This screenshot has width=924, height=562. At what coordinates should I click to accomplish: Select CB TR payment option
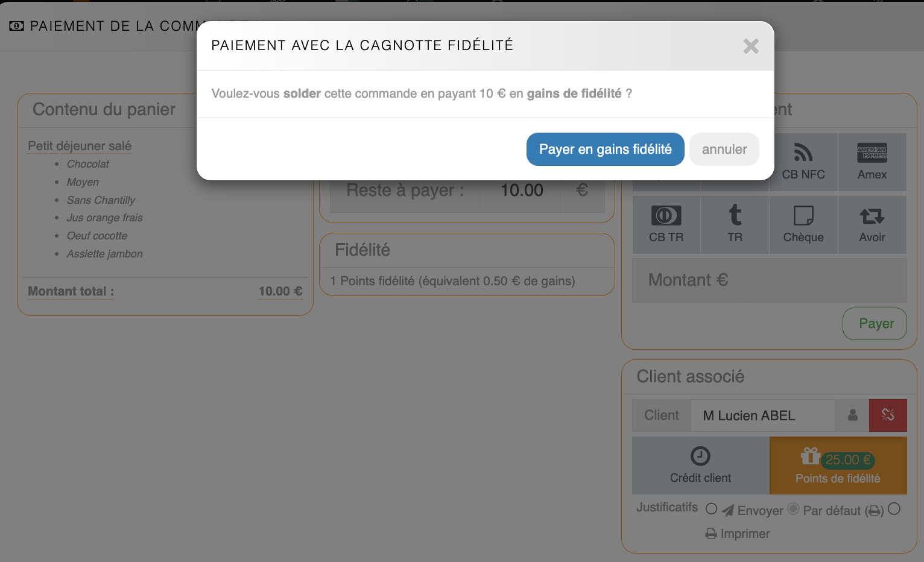pyautogui.click(x=666, y=225)
